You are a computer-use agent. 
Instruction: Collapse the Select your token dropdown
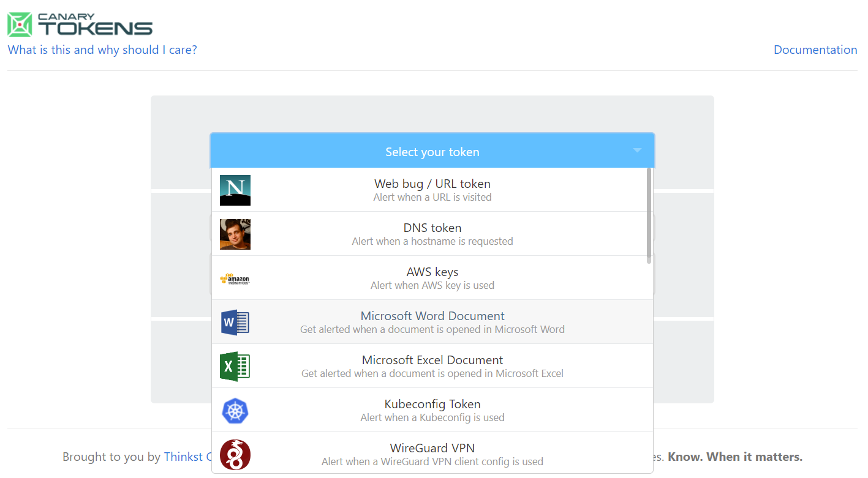432,152
